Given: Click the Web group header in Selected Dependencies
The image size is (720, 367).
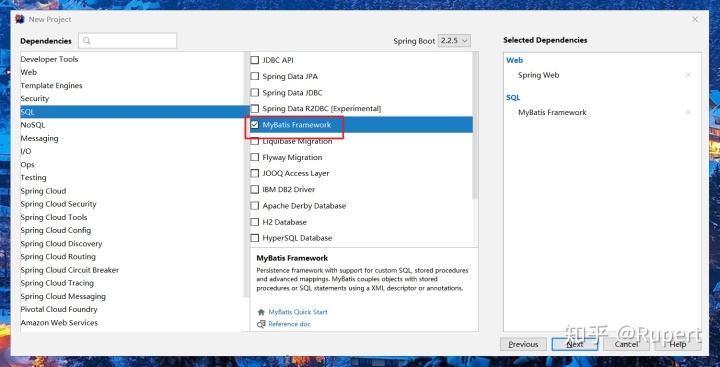Looking at the screenshot, I should click(514, 60).
